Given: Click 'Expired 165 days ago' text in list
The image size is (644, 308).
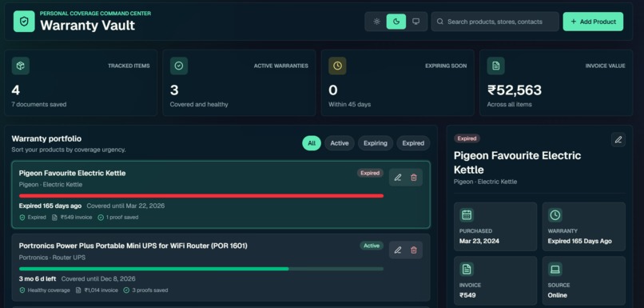Looking at the screenshot, I should 50,206.
